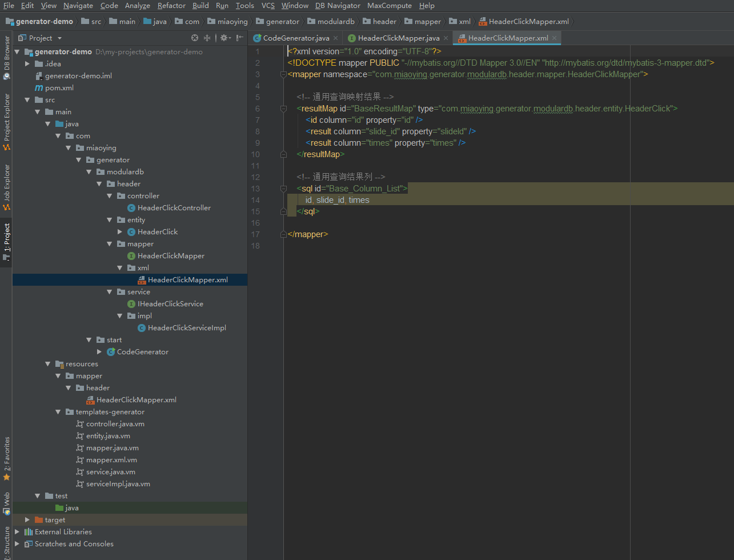
Task: Expand the .idea folder
Action: tap(27, 64)
